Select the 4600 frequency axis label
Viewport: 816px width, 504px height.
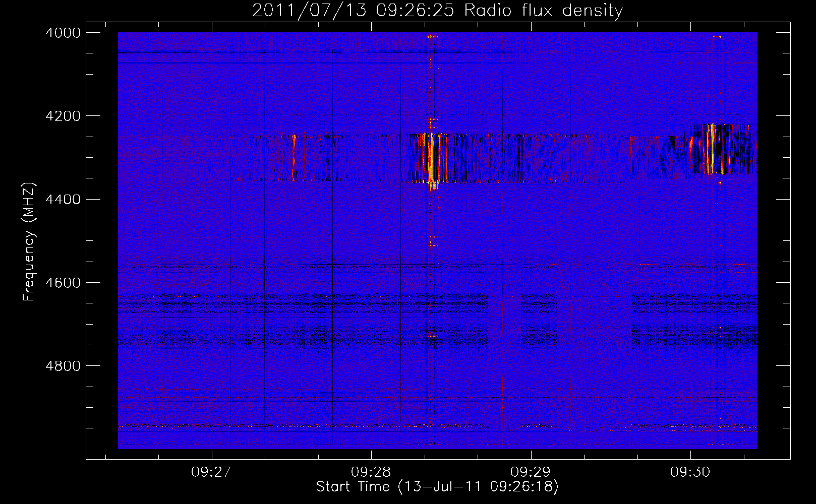pos(63,282)
